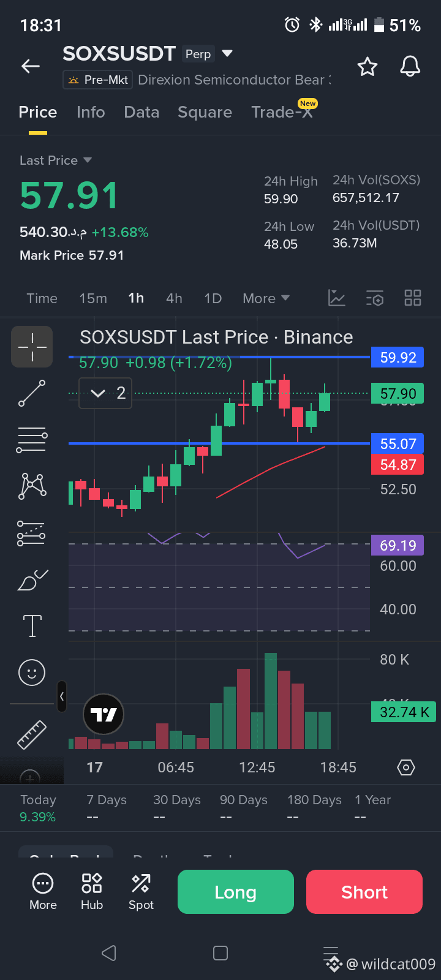The height and width of the screenshot is (980, 441).
Task: Add SOXSUSDT to favorites with star icon
Action: [367, 66]
